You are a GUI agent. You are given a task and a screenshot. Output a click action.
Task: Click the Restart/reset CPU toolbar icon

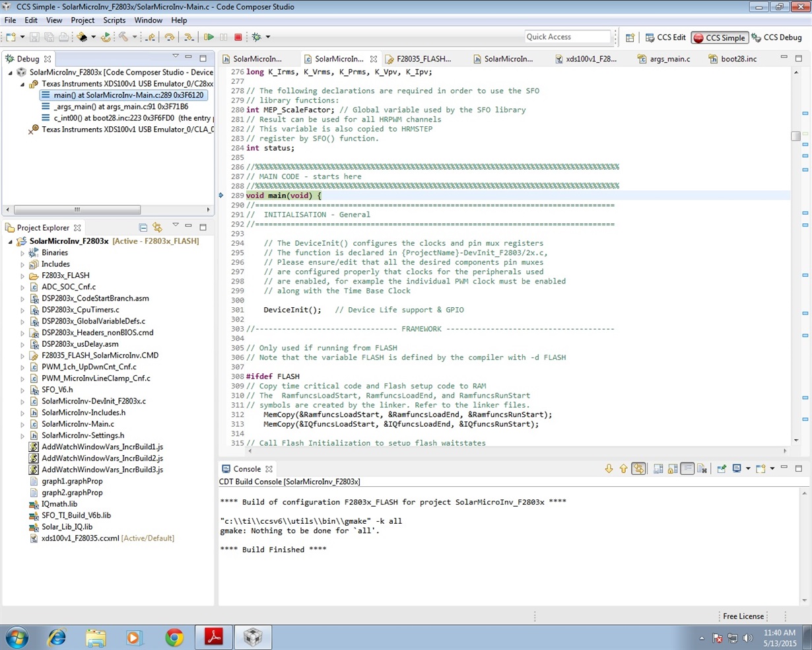point(106,37)
